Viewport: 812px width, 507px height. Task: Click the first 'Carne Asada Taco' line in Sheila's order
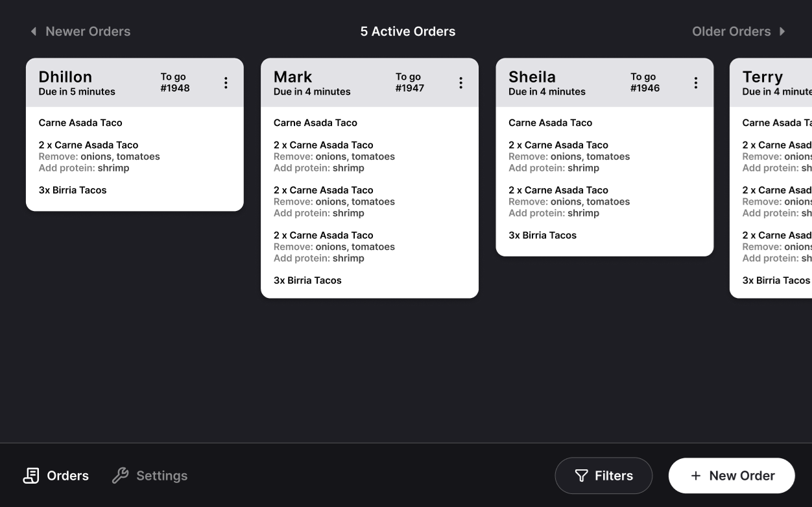(x=550, y=123)
